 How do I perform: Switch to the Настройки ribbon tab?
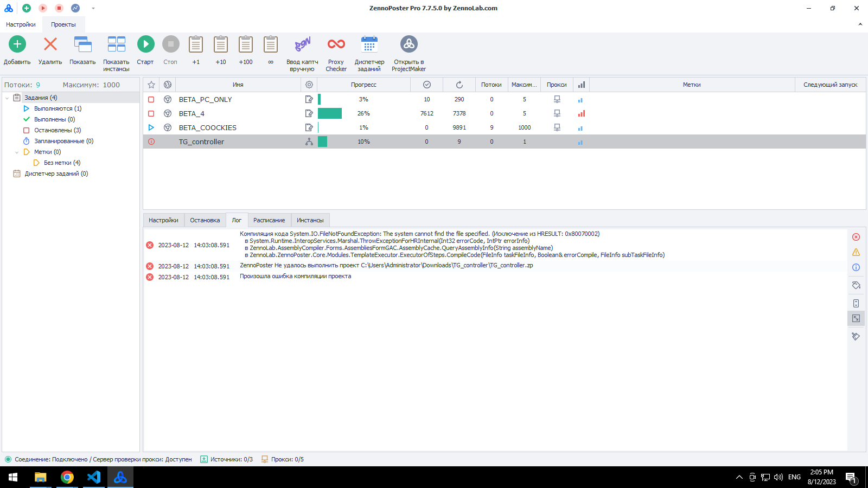[x=21, y=24]
